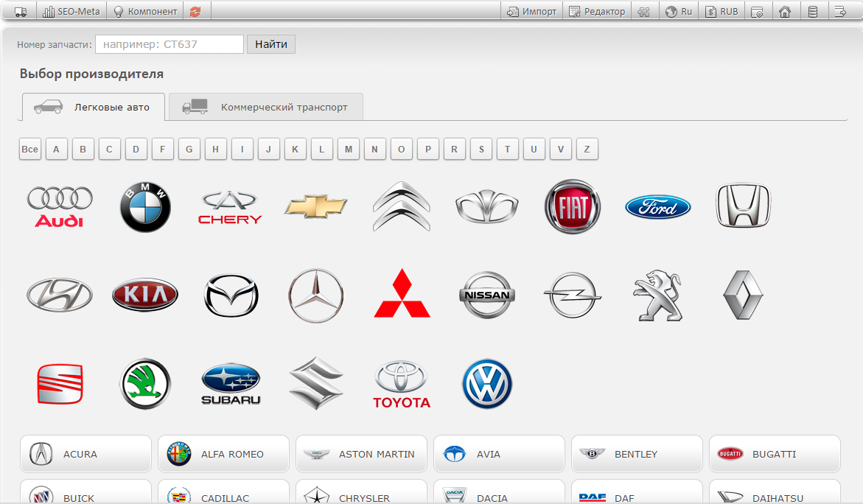Image resolution: width=863 pixels, height=504 pixels.
Task: Select the Daewoo logo
Action: (x=487, y=206)
